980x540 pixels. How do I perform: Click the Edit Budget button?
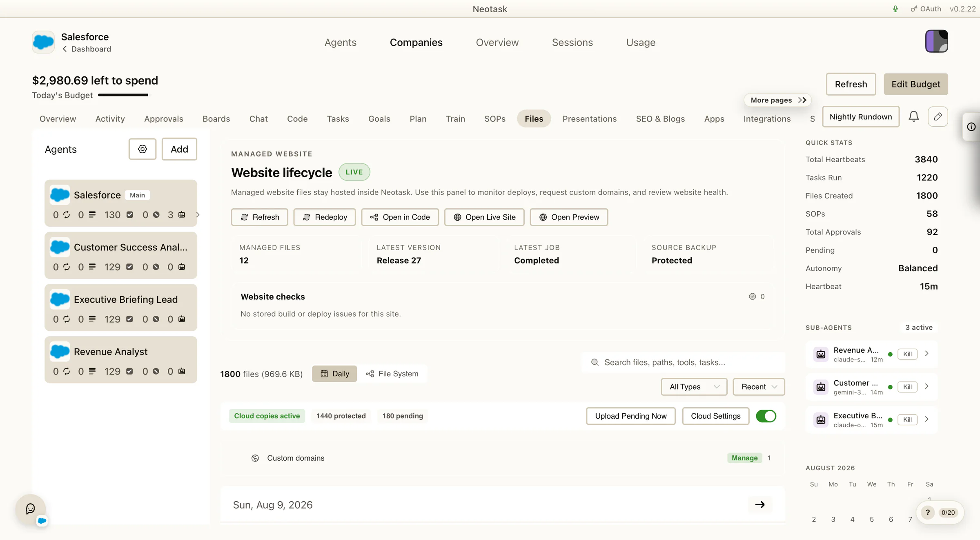915,84
